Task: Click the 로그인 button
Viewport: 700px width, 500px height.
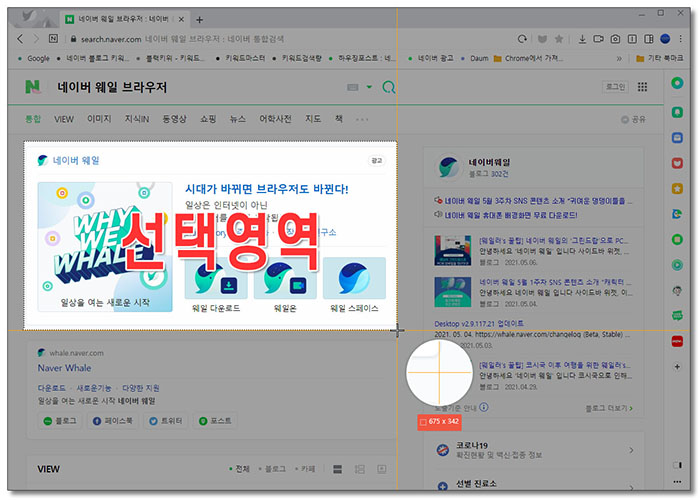Action: [615, 87]
